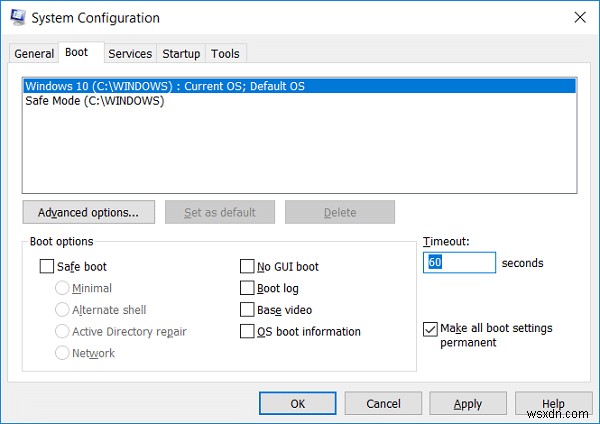Viewport: 600px width, 424px height.
Task: Switch to the General tab
Action: click(x=34, y=54)
